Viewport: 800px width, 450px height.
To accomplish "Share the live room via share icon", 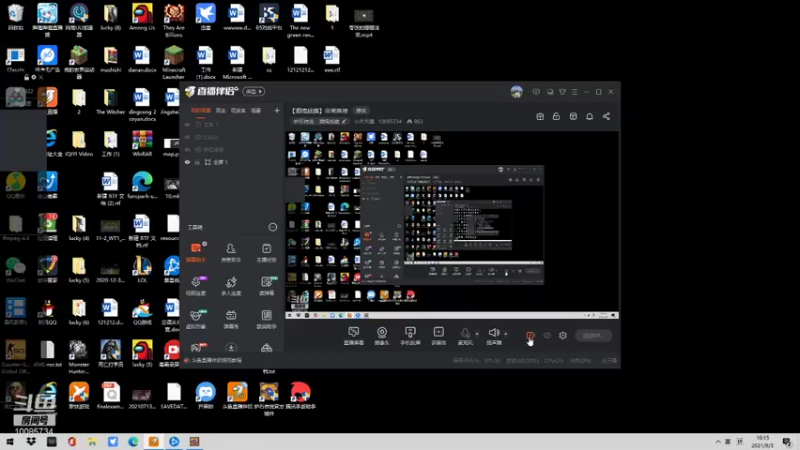I will click(x=606, y=116).
